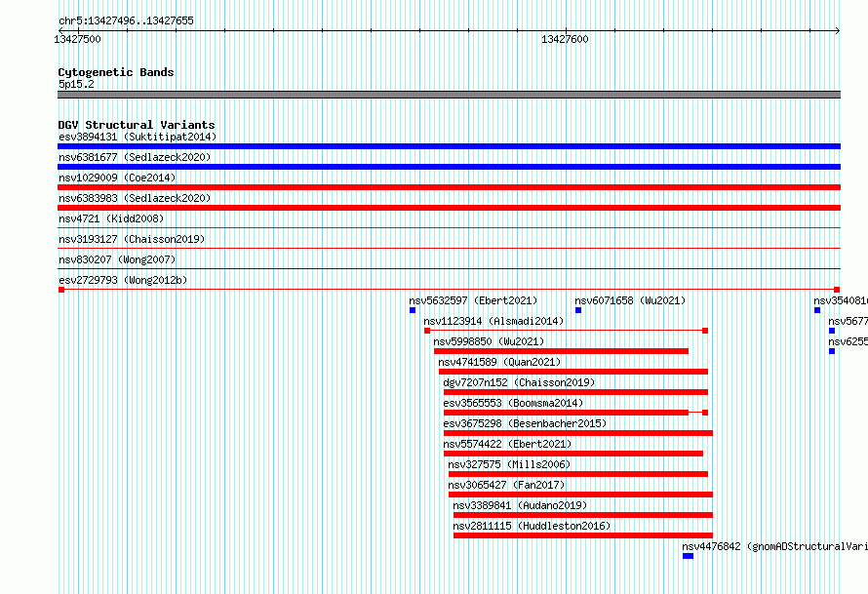Image resolution: width=868 pixels, height=594 pixels.
Task: Open nsv327575 (Mills2006) label
Action: tap(509, 464)
